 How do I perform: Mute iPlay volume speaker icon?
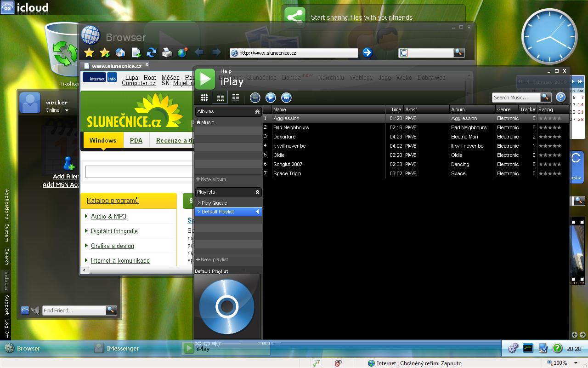click(x=216, y=344)
